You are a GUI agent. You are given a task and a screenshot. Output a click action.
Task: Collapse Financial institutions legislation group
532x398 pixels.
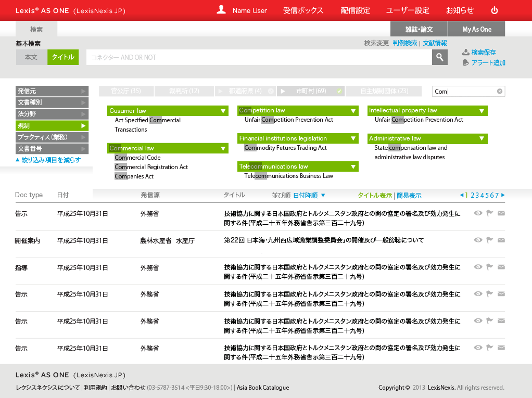(353, 138)
